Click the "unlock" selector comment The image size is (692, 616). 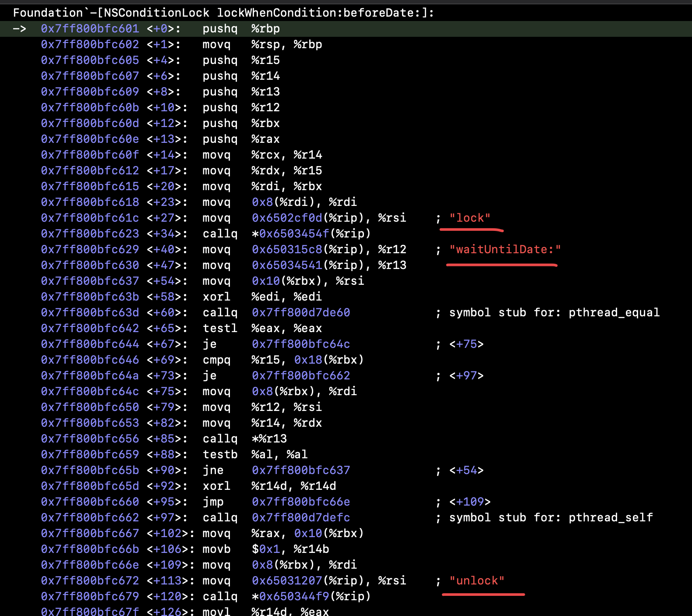coord(477,581)
